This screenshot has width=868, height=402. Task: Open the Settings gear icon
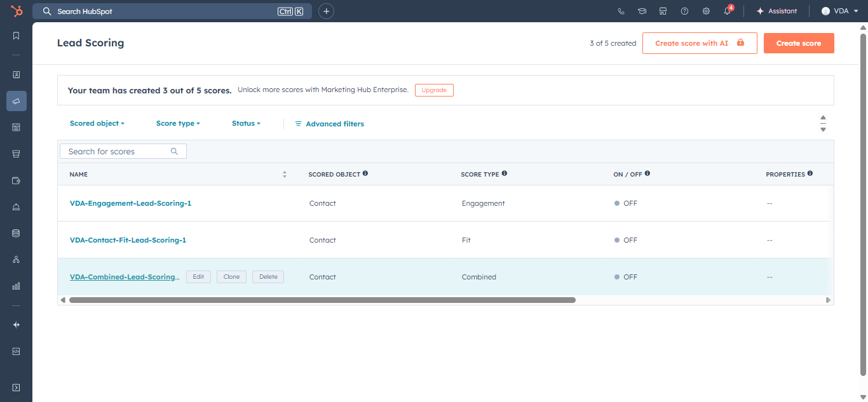706,11
